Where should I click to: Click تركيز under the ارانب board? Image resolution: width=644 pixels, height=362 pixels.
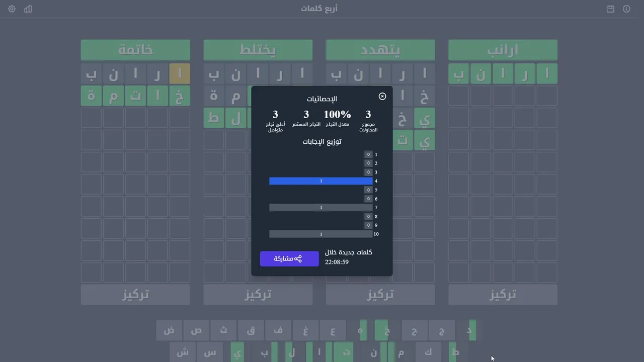pos(503,295)
